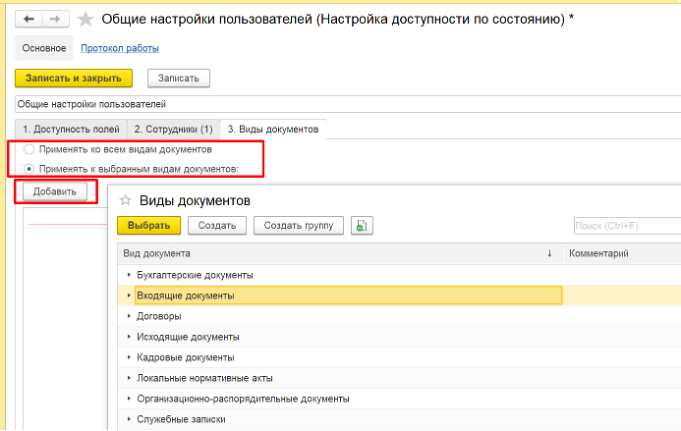Expand Служебные записки group
Screen dimensions: 681x431
129,419
